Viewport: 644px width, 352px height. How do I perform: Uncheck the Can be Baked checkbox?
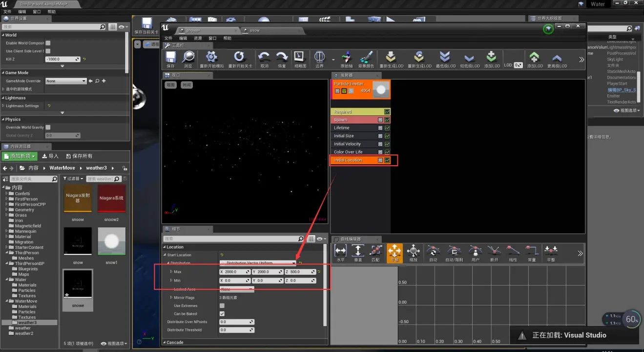pos(222,314)
